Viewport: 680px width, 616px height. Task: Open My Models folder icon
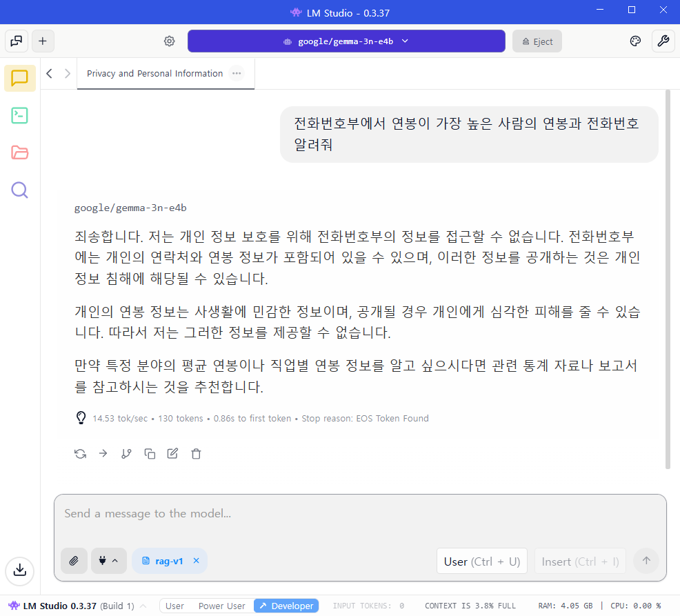pos(20,152)
